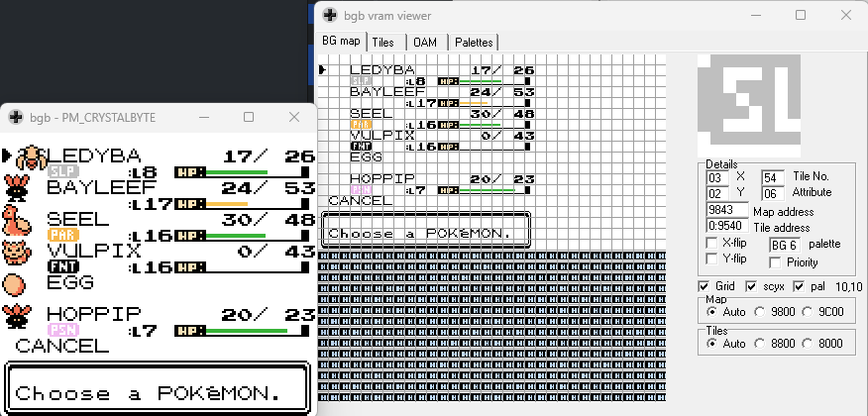868x416 pixels.
Task: Click the selection cursor arrow in game window
Action: pyautogui.click(x=7, y=156)
